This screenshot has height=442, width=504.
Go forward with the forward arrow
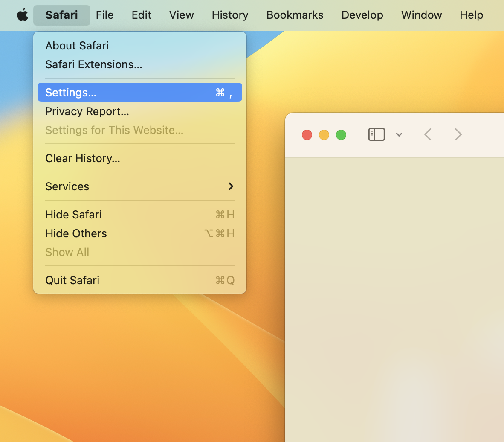[458, 134]
